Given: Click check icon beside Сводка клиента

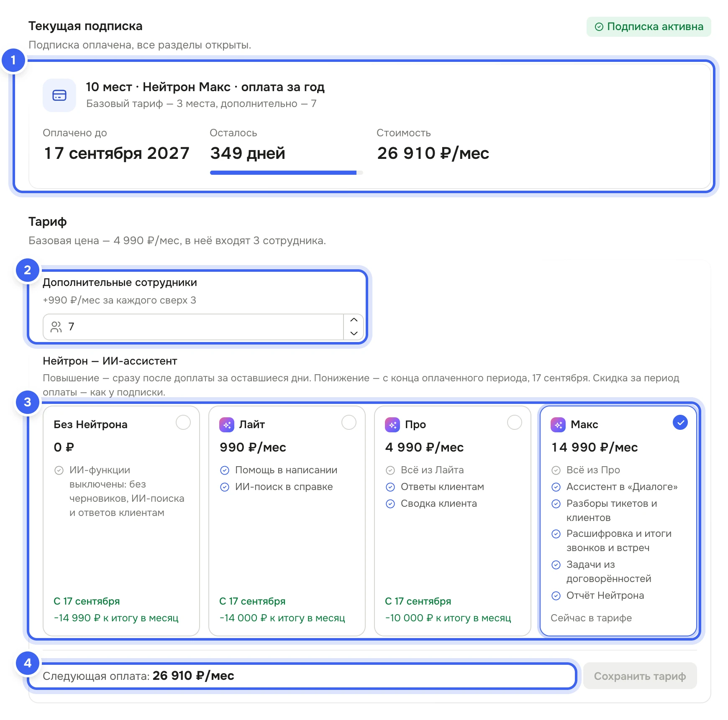Looking at the screenshot, I should 390,504.
